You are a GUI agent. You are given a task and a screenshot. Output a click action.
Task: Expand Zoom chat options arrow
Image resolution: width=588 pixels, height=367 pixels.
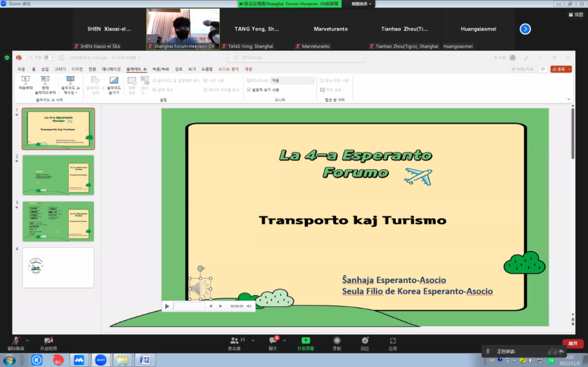284,340
